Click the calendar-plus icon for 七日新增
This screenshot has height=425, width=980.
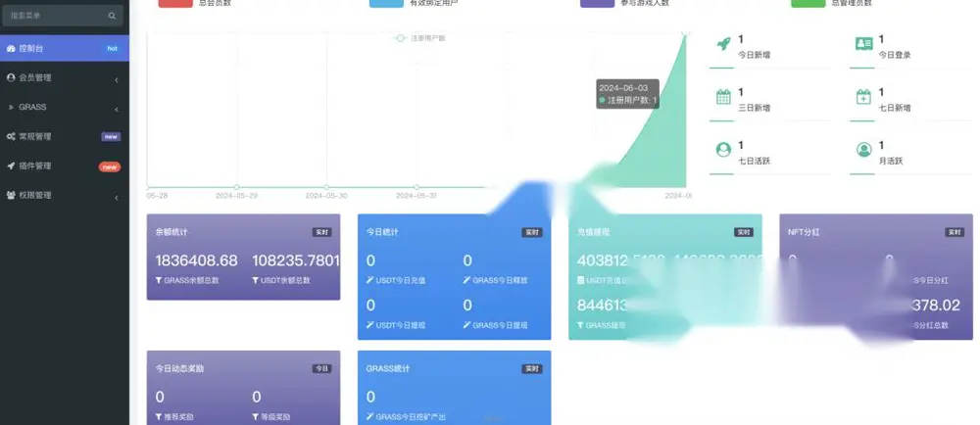click(863, 97)
